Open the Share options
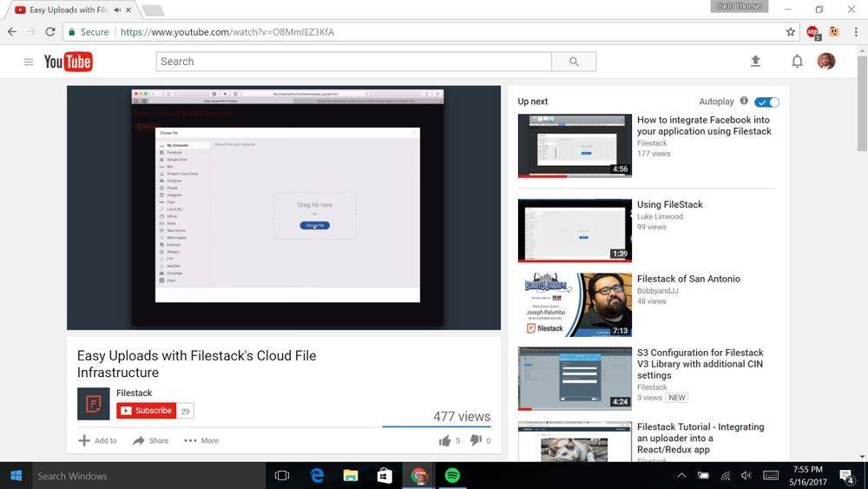868x489 pixels. [150, 440]
